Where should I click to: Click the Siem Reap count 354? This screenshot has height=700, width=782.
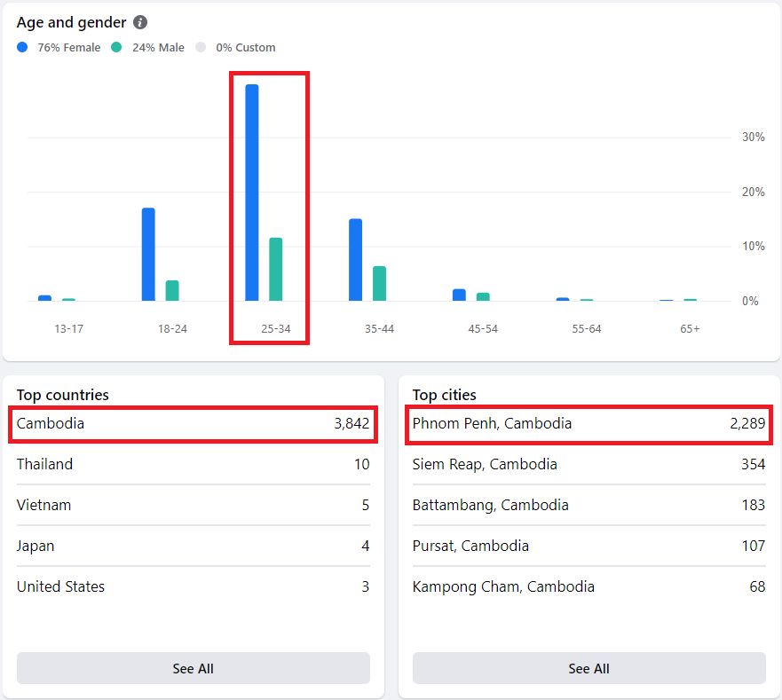[x=753, y=464]
